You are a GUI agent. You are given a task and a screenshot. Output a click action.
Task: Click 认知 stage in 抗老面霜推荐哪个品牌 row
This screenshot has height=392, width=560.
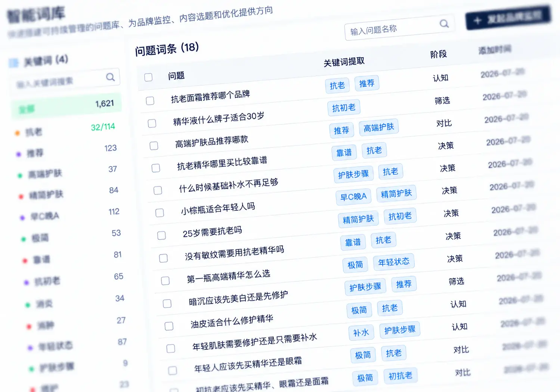tap(440, 78)
